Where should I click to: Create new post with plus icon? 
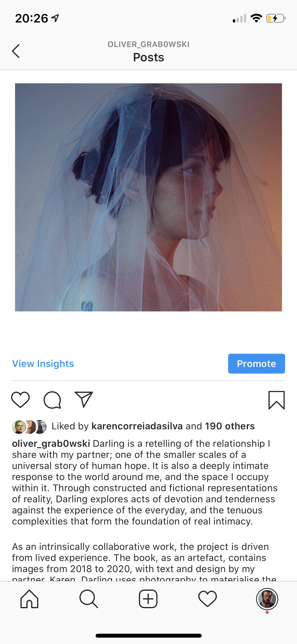148,599
